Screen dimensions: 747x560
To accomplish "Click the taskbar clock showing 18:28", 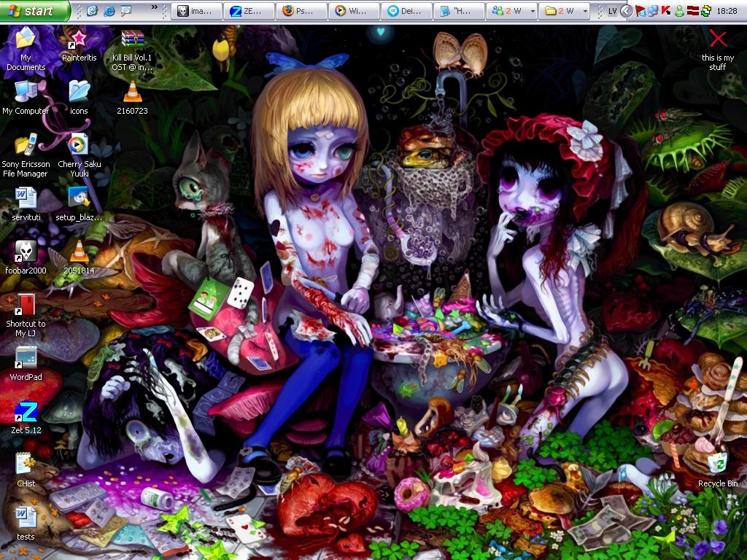I will 727,11.
